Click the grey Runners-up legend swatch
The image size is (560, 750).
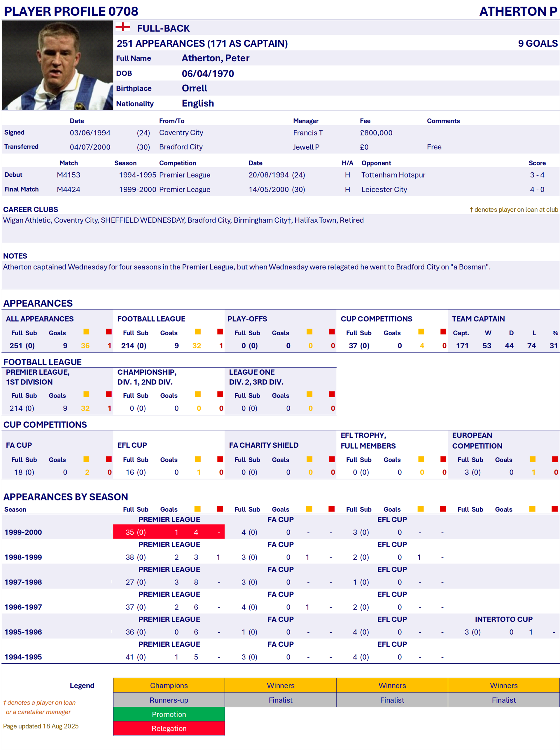169,700
